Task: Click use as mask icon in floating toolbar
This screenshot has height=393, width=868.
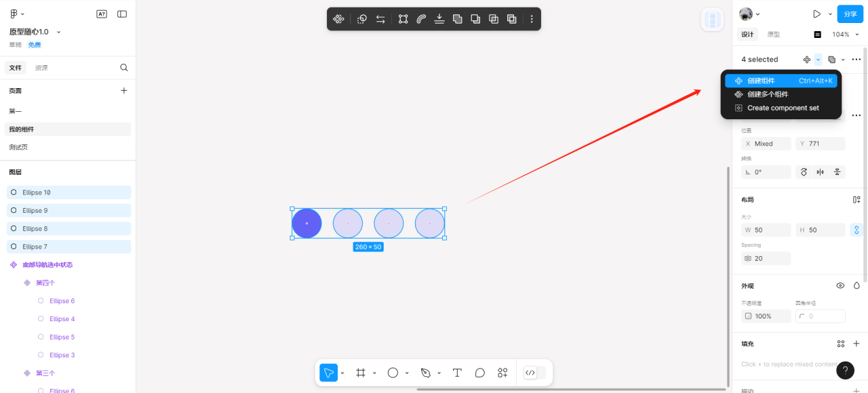Action: pyautogui.click(x=362, y=19)
